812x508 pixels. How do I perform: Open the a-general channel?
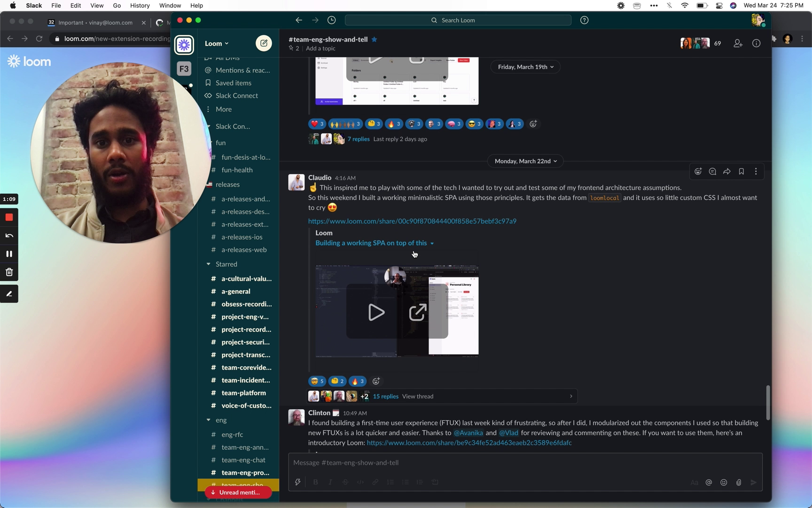[x=236, y=292]
